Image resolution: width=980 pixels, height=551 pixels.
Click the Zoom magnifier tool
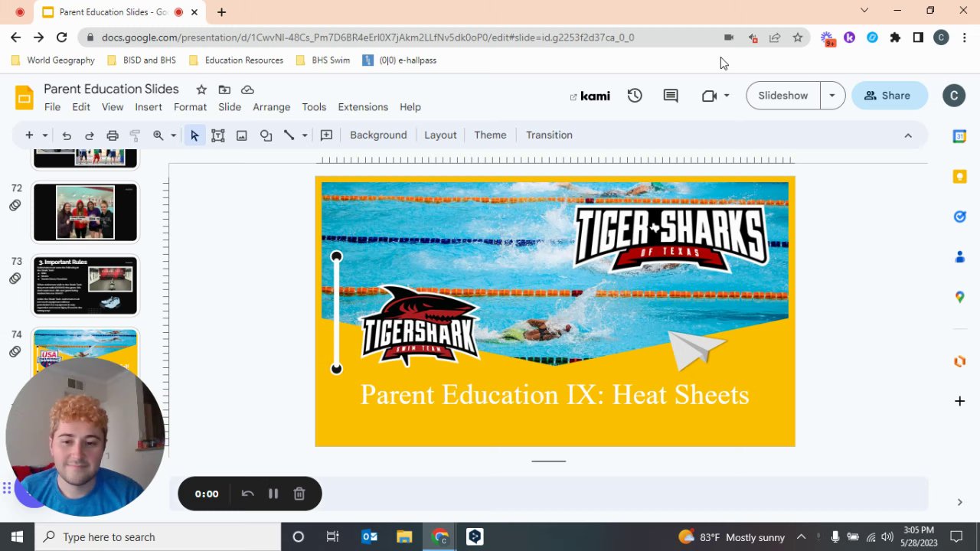click(158, 135)
